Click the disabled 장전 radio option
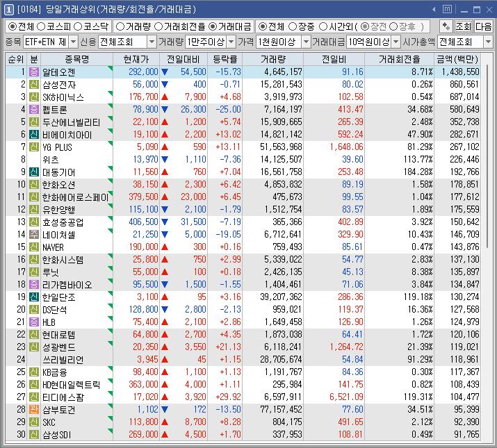The height and width of the screenshot is (448, 497). 365,26
